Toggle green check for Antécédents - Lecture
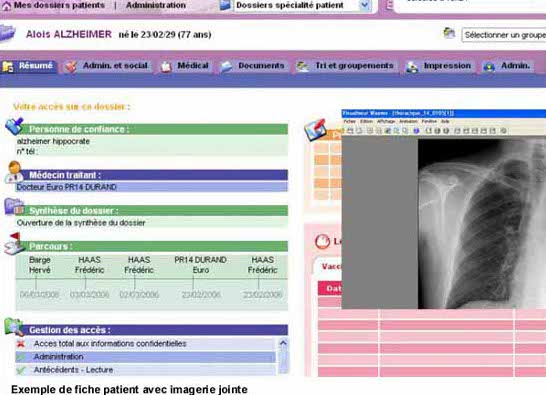The width and height of the screenshot is (546, 395). pyautogui.click(x=21, y=370)
